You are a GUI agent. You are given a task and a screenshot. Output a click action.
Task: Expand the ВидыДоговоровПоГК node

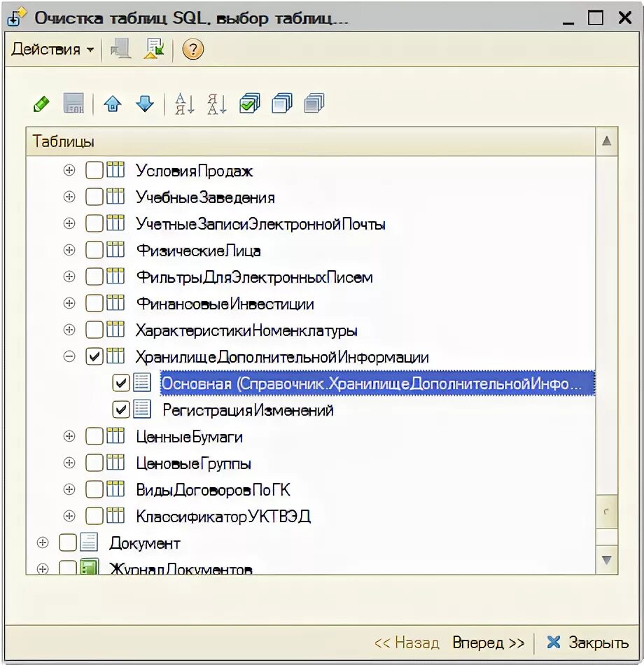coord(69,489)
